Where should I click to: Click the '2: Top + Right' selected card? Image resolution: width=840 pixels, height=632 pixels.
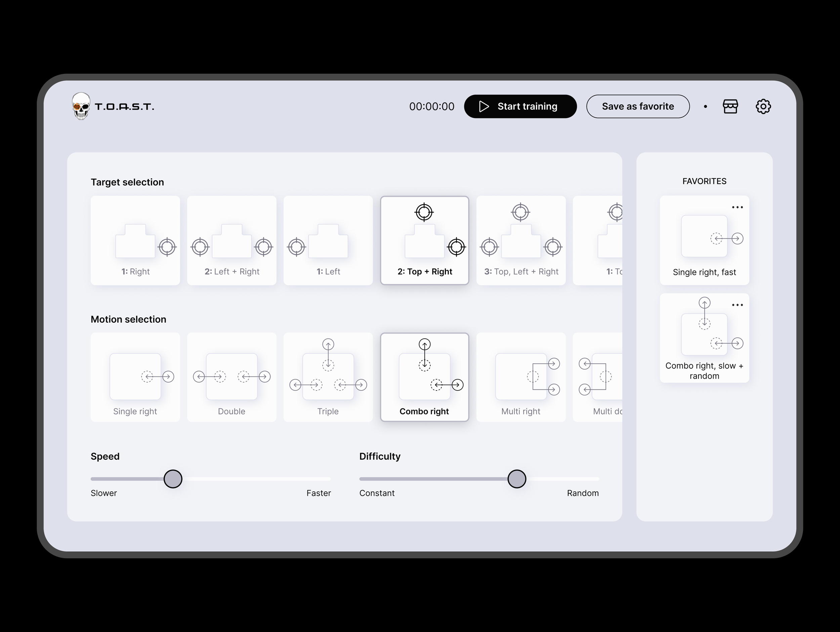tap(425, 240)
